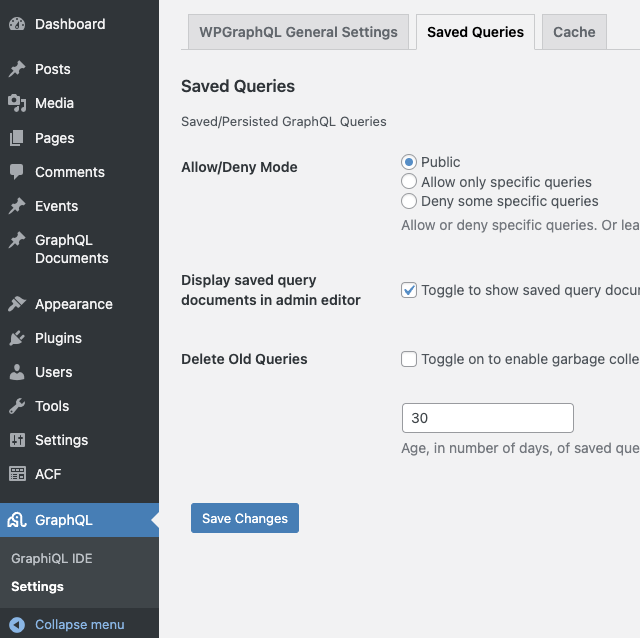Enable the Delete Old Queries checkbox

[x=409, y=359]
